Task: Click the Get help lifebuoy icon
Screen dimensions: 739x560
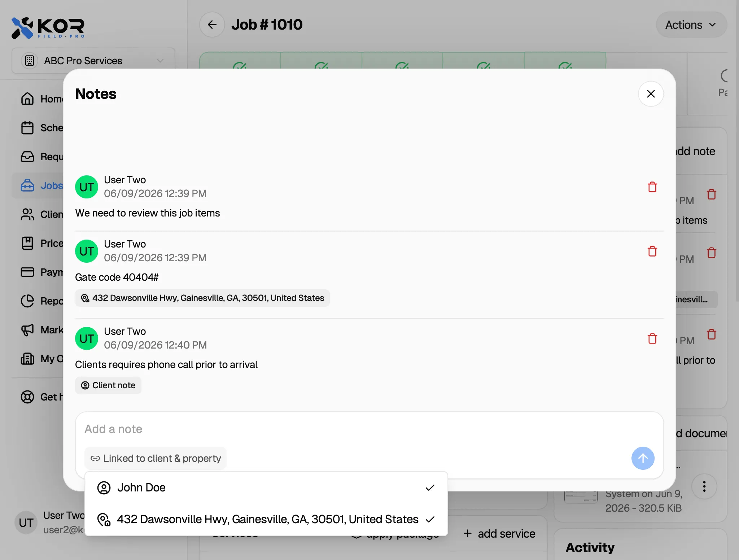Action: pyautogui.click(x=27, y=397)
